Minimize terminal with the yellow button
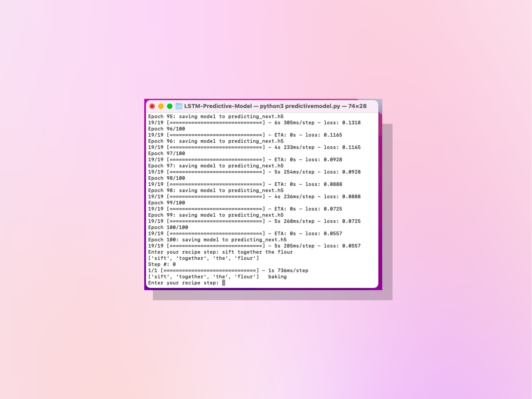 click(x=161, y=106)
